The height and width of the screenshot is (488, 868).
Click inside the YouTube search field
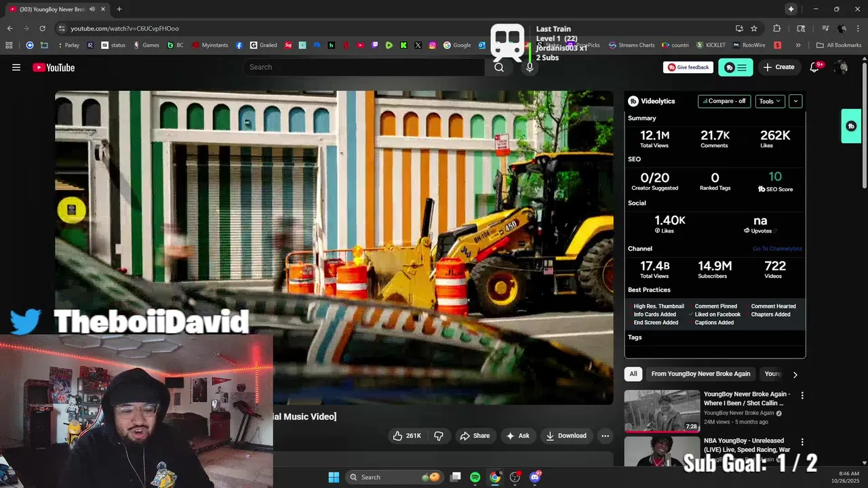click(364, 67)
